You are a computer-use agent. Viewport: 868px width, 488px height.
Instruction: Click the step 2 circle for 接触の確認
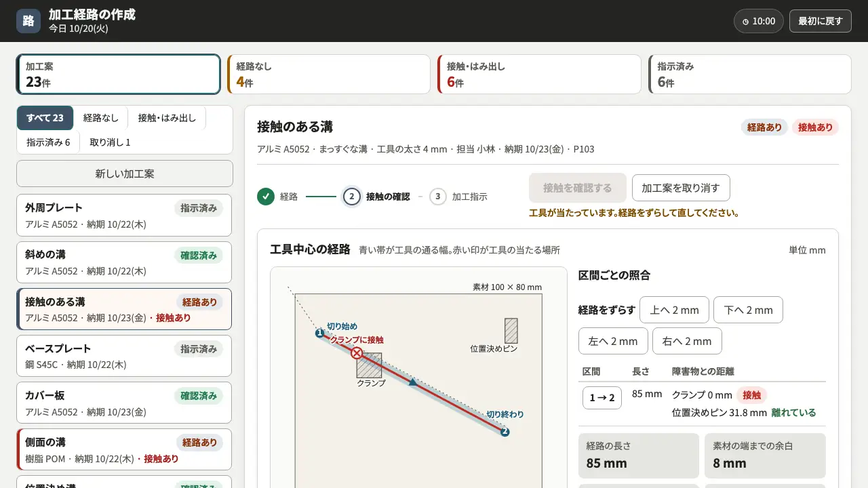point(351,197)
